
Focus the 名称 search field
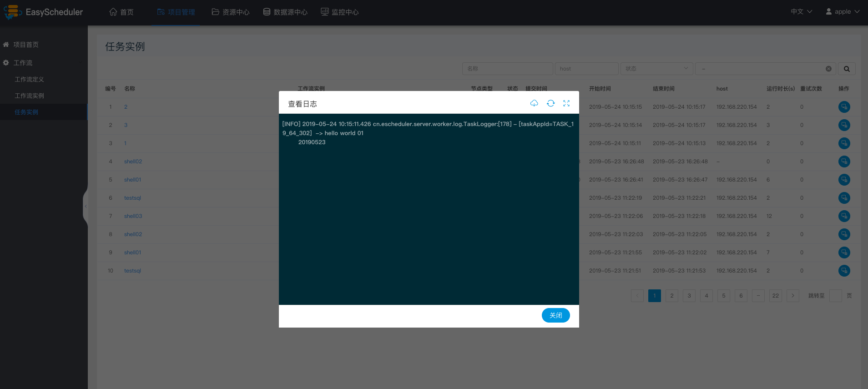507,69
